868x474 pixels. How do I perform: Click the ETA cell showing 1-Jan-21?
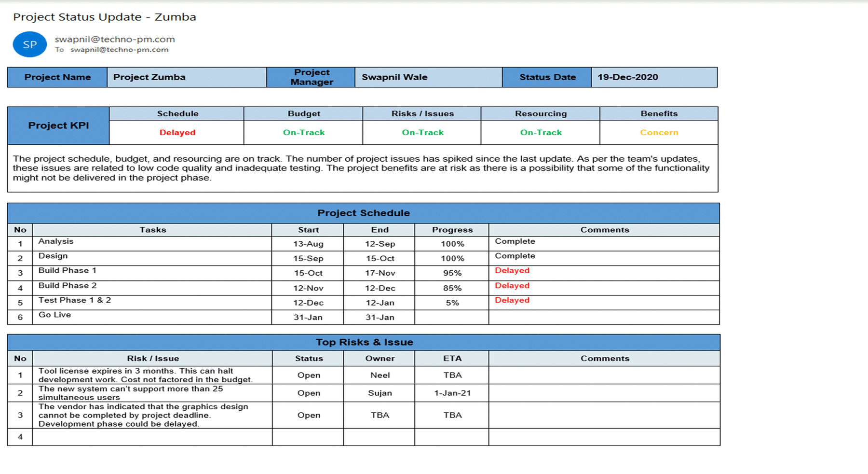pyautogui.click(x=451, y=393)
